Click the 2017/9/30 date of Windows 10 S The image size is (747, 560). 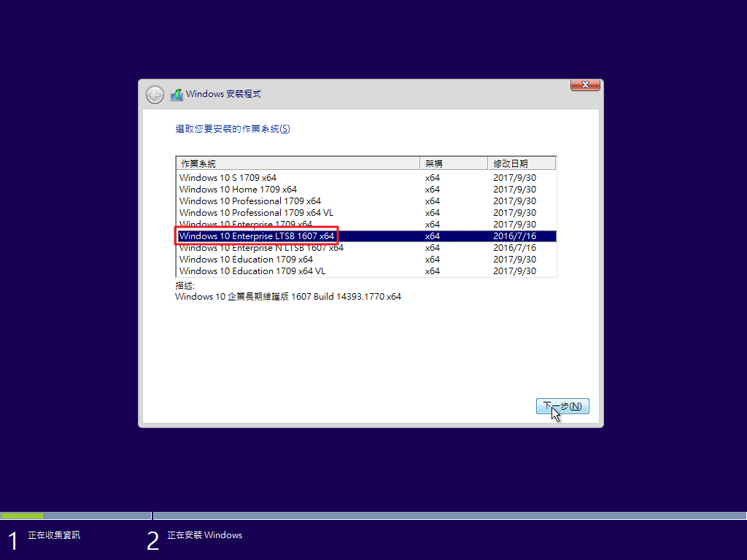[x=514, y=178]
